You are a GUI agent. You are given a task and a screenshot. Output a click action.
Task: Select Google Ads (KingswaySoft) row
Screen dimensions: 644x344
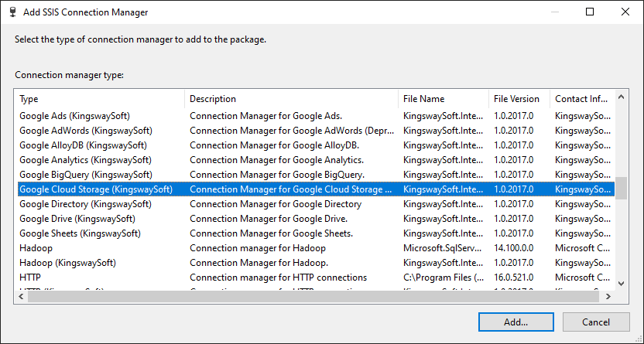[316, 116]
